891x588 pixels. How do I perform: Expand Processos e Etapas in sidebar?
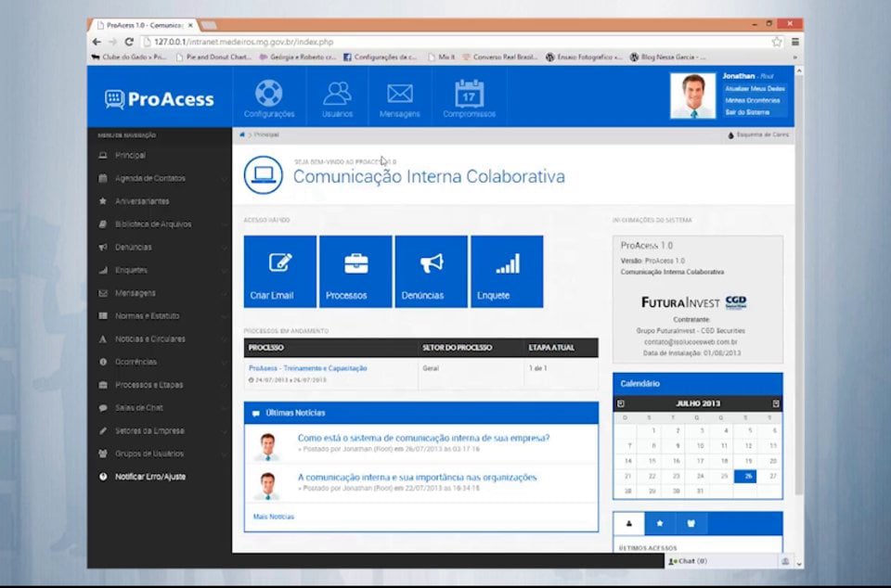(x=160, y=385)
